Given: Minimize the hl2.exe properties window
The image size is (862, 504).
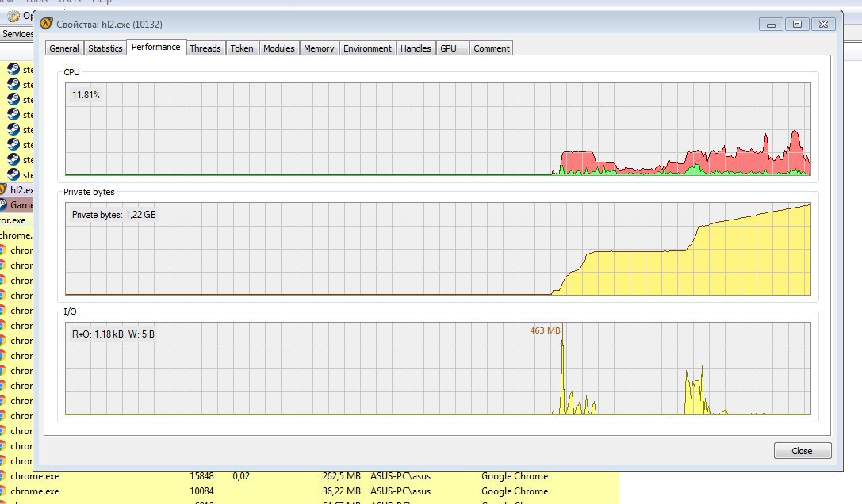Looking at the screenshot, I should pyautogui.click(x=771, y=25).
